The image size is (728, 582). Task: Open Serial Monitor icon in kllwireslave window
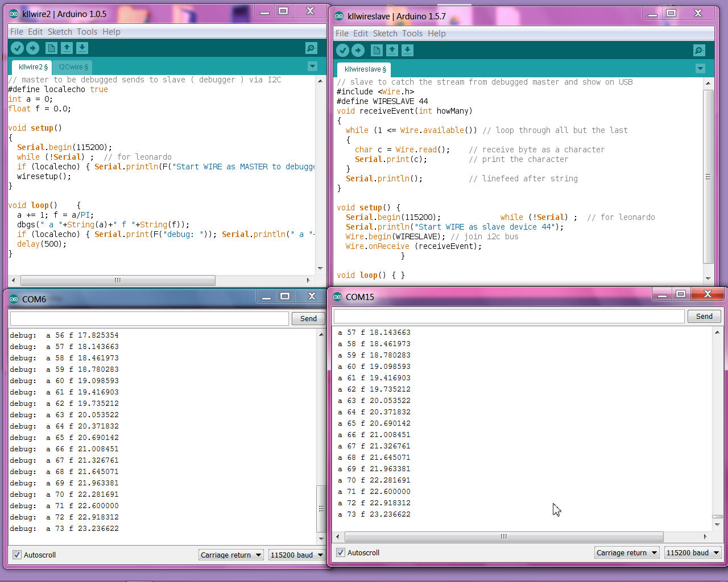(699, 51)
